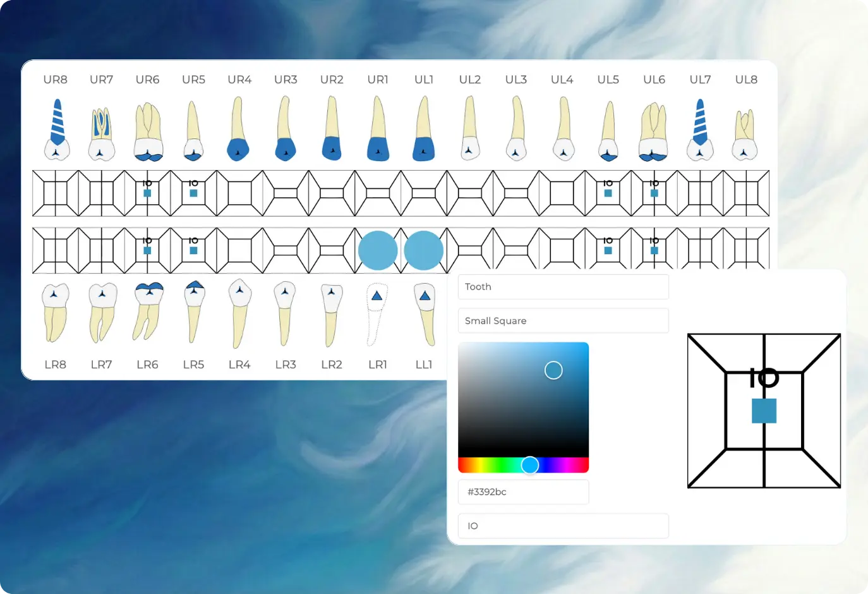Click the UL1 tooth label
This screenshot has width=868, height=594.
(x=423, y=80)
